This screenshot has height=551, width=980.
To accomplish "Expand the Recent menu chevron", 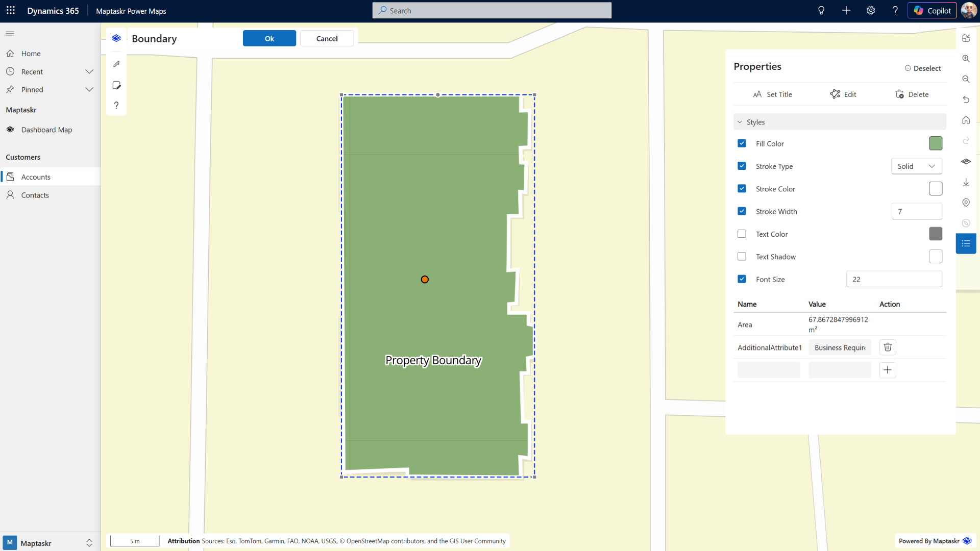I will [x=89, y=71].
